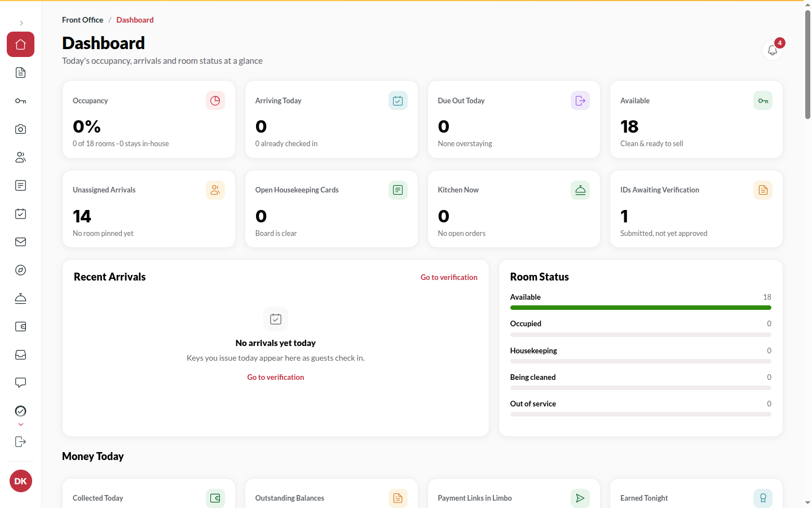Follow Go to verification link in header
The height and width of the screenshot is (508, 812).
point(449,277)
